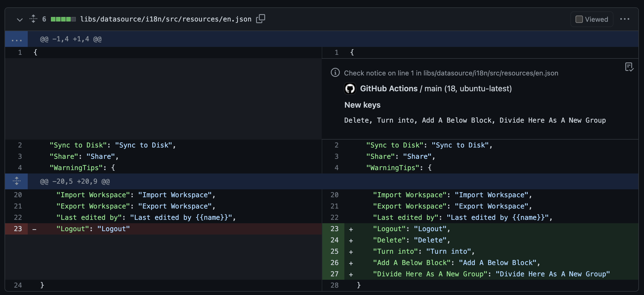Click "Last edited by" line in right pane

pyautogui.click(x=491, y=217)
